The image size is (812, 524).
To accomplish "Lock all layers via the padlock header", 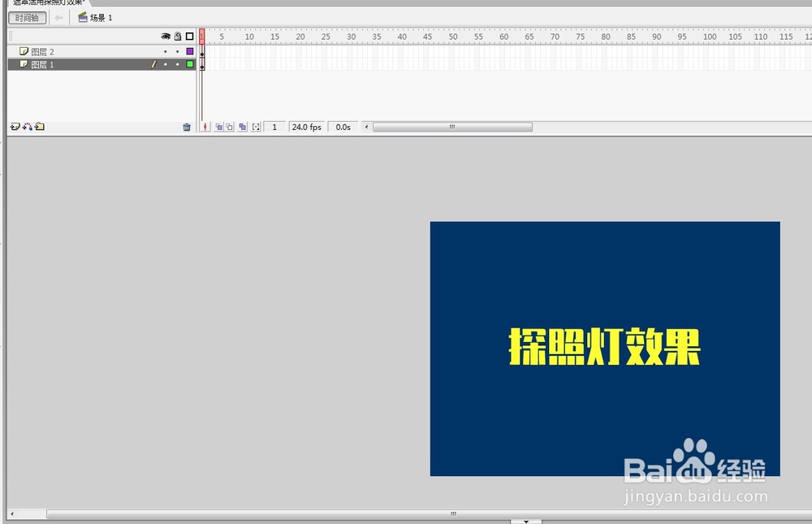I will [x=177, y=36].
